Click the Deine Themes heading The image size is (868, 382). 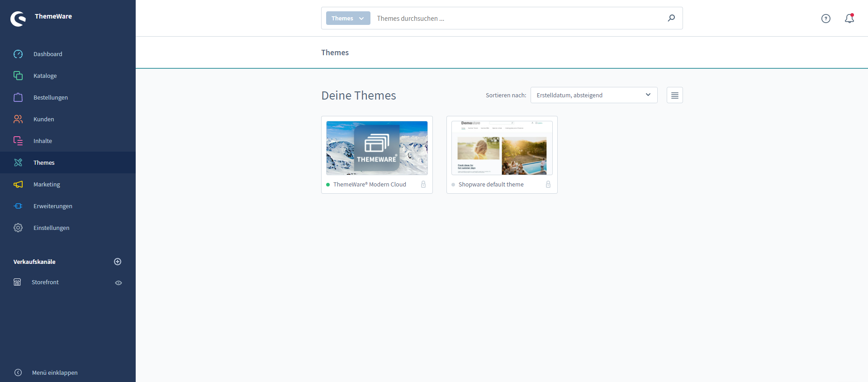[x=359, y=95]
